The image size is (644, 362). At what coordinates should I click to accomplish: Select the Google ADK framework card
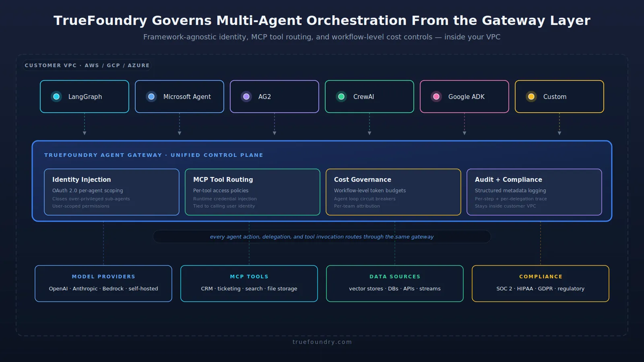click(464, 97)
